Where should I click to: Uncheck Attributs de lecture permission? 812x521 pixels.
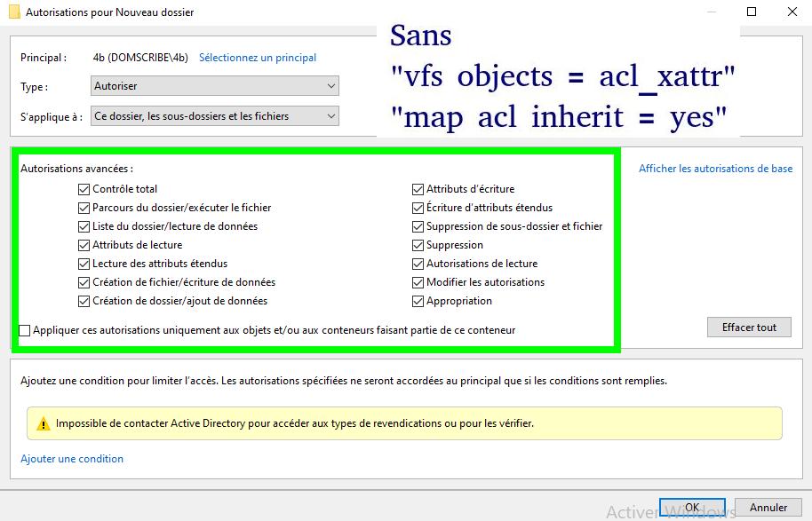[x=84, y=245]
